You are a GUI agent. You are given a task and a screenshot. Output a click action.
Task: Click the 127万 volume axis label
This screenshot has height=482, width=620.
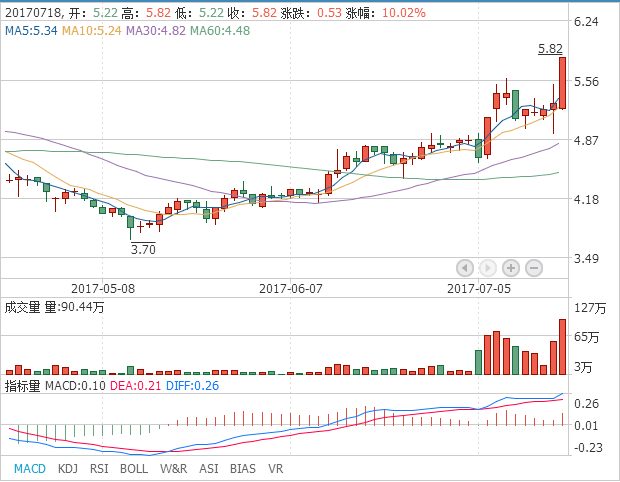590,308
